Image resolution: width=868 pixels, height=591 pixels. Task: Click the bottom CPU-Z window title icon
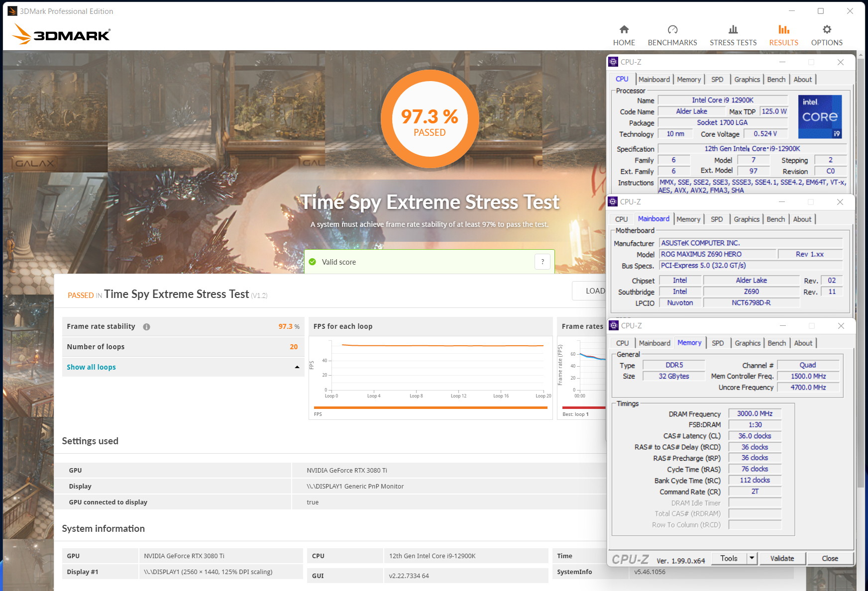pos(614,326)
